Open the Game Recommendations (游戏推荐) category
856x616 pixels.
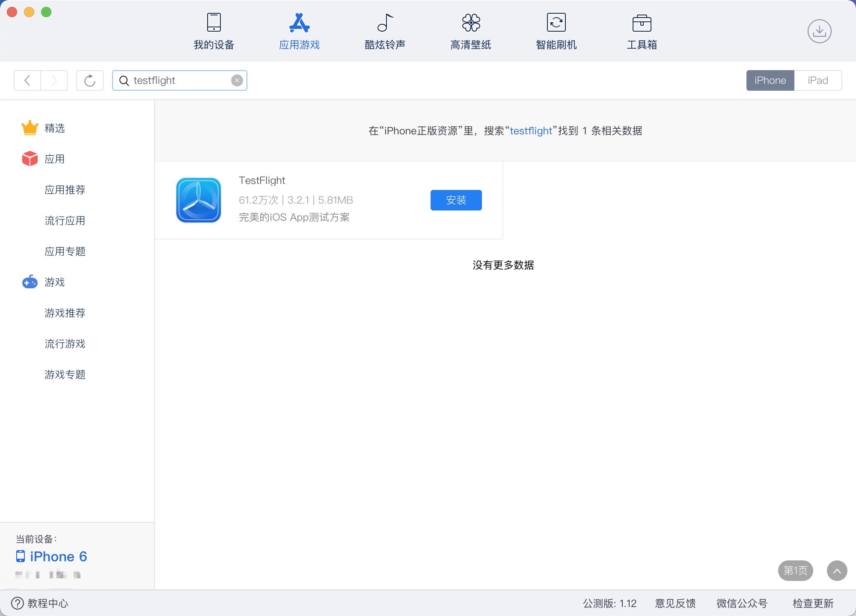[x=65, y=313]
